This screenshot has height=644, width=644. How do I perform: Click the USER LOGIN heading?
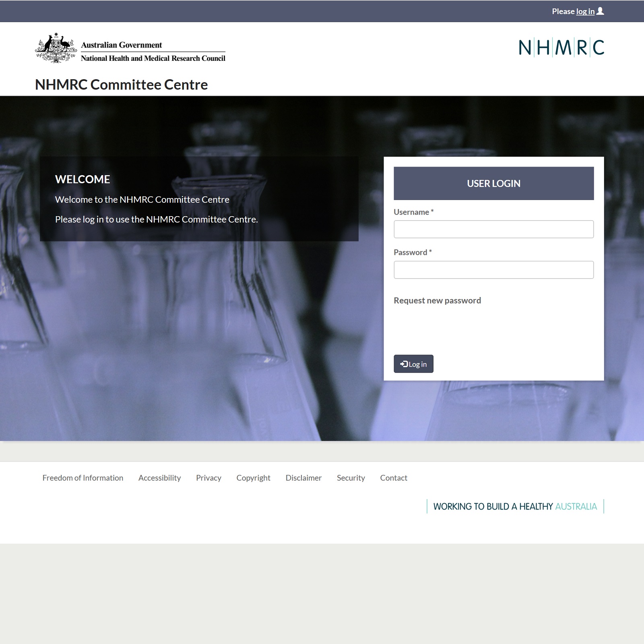click(493, 183)
